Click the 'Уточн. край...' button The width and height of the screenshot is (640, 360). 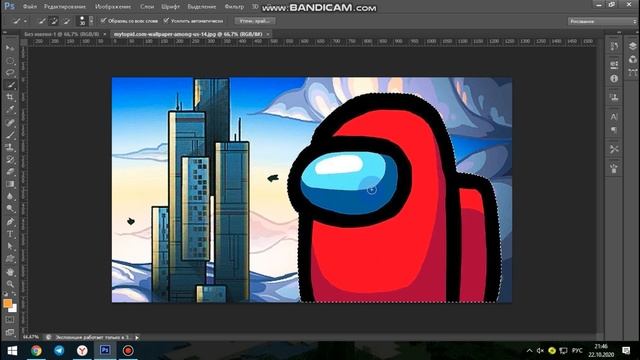(x=255, y=21)
